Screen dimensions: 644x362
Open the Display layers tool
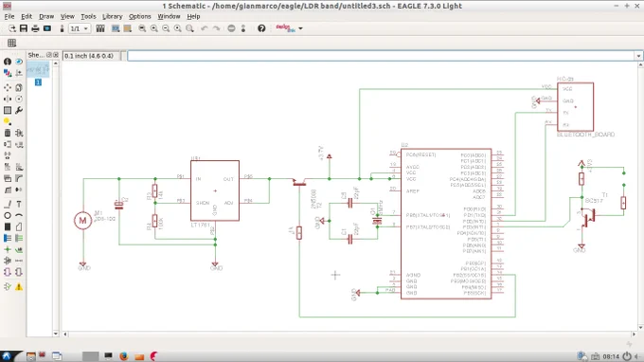(8, 73)
